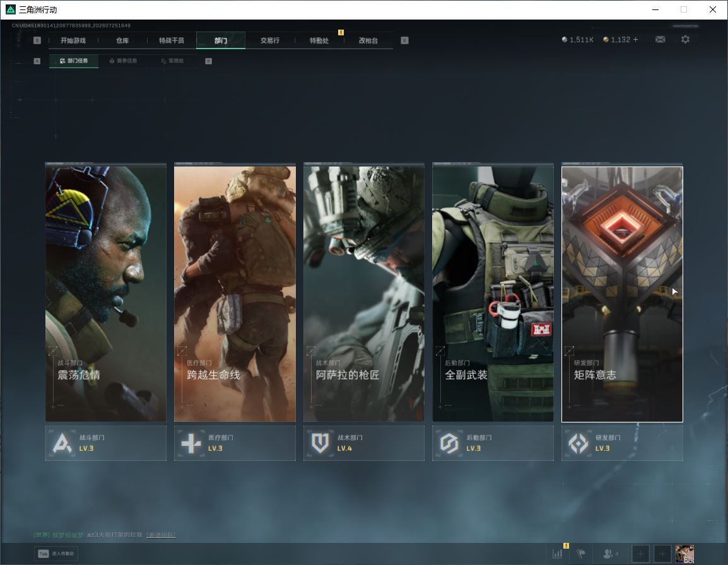This screenshot has height=565, width=728.
Task: Open the 全副武装 logistics department card
Action: (493, 294)
